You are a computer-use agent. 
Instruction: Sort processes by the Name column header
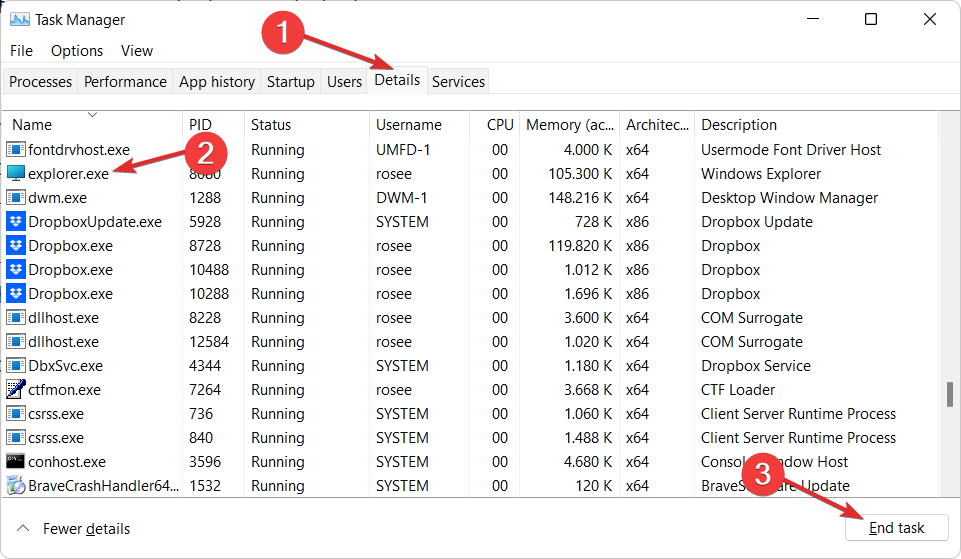[x=32, y=125]
